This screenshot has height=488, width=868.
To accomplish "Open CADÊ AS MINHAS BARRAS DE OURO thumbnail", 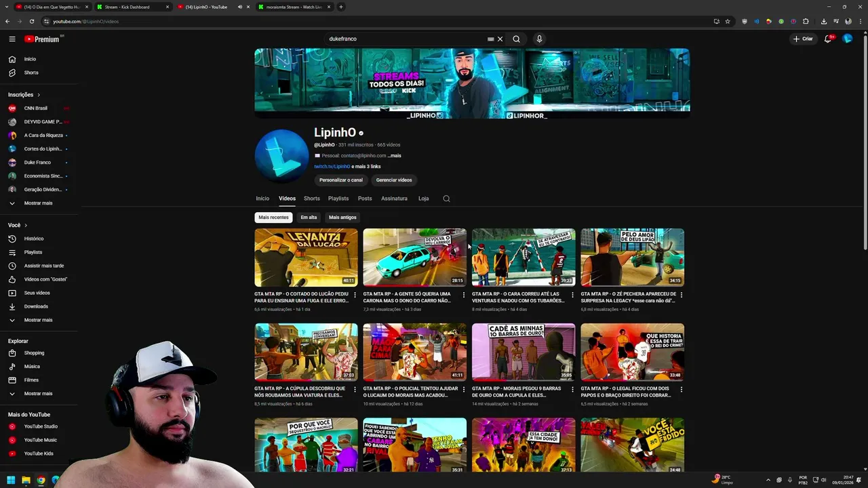I will 524,352.
